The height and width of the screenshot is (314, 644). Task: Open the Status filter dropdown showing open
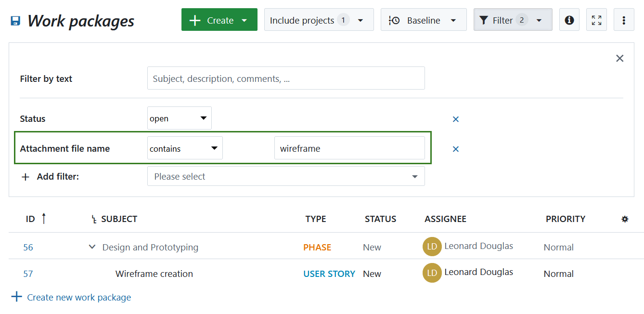pyautogui.click(x=179, y=118)
